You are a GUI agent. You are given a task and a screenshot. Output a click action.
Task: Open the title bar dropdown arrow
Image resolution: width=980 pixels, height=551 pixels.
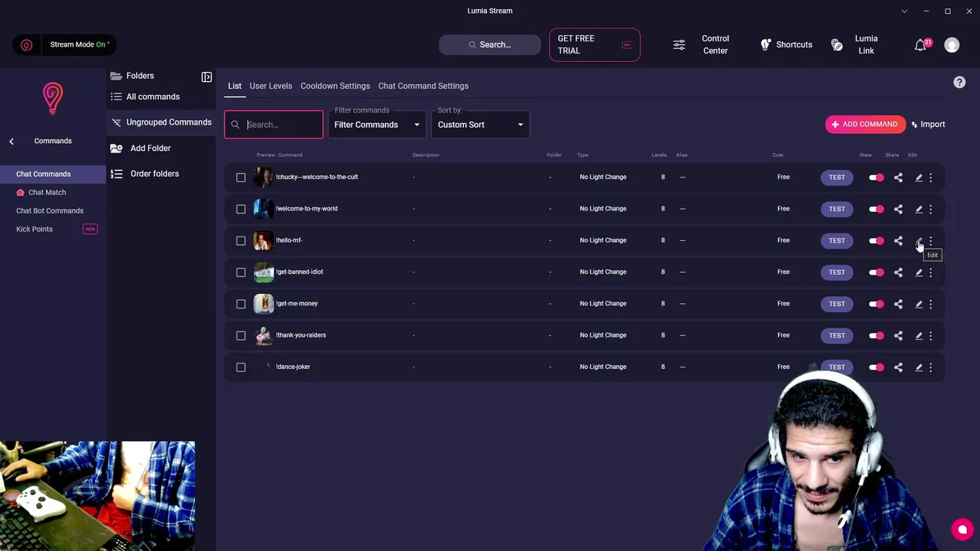pyautogui.click(x=904, y=11)
